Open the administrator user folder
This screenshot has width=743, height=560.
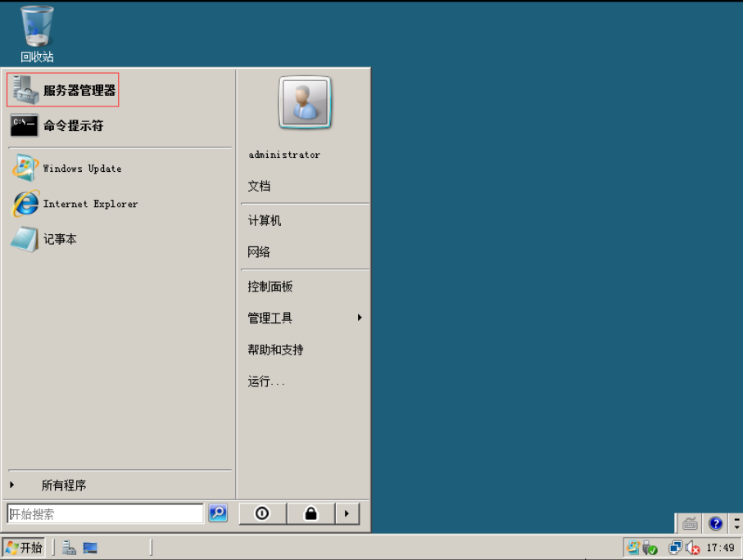[284, 155]
